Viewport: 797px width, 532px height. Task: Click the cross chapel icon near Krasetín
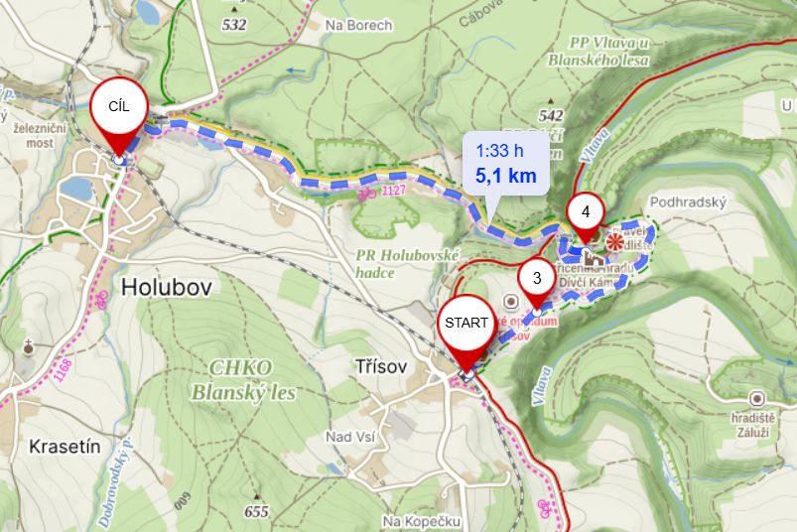tap(29, 347)
